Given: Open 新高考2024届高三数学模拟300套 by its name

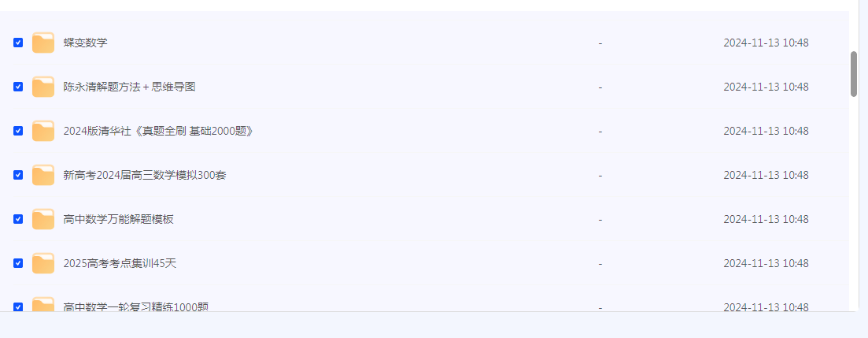Looking at the screenshot, I should click(145, 175).
